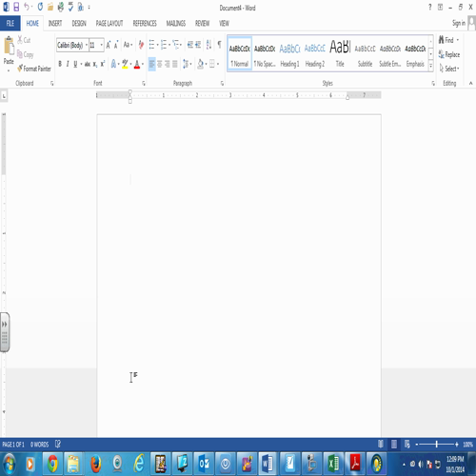
Task: Apply the No Spacing style
Action: (x=265, y=54)
